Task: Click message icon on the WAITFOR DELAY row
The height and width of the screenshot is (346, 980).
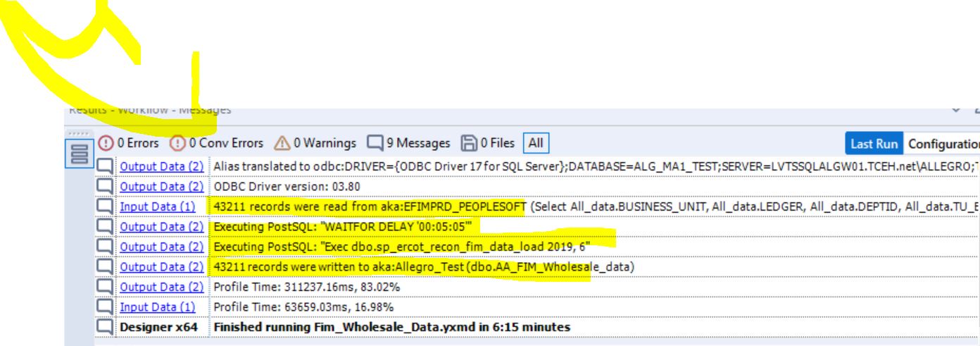Action: [104, 227]
